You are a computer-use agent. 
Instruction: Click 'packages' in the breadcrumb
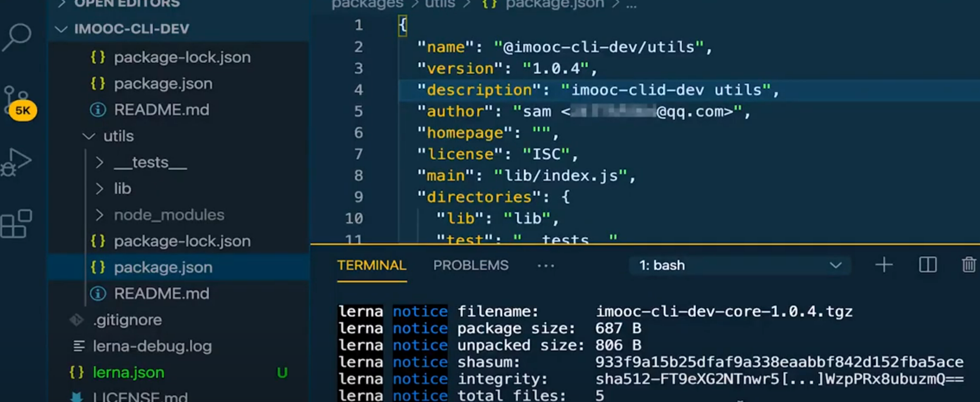pos(367,4)
